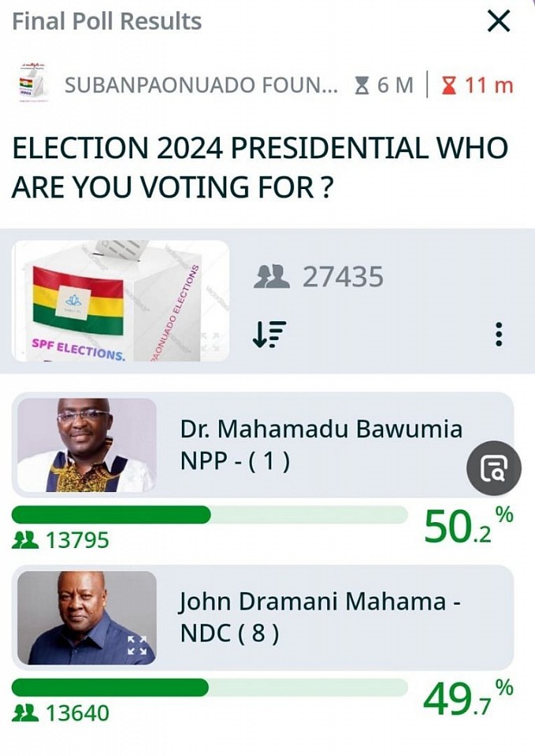Click the red hourglass 11 m icon
The height and width of the screenshot is (756, 535).
click(x=449, y=85)
